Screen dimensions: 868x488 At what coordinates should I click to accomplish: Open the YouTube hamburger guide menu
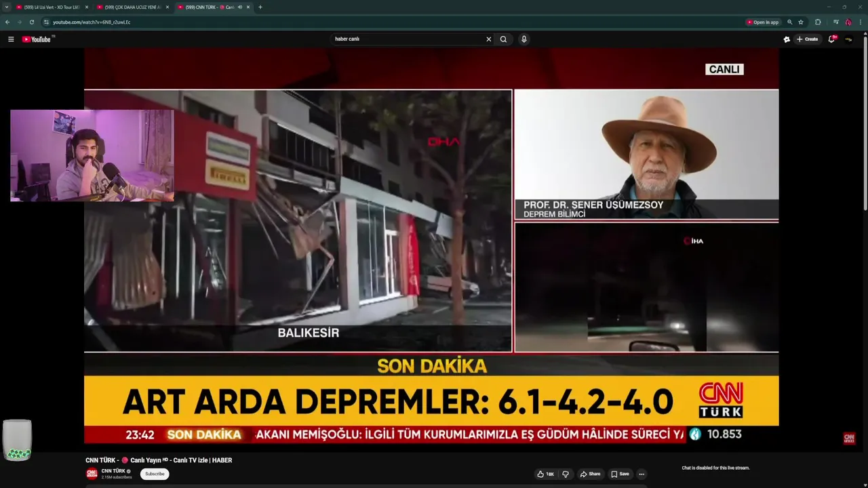[x=11, y=39]
